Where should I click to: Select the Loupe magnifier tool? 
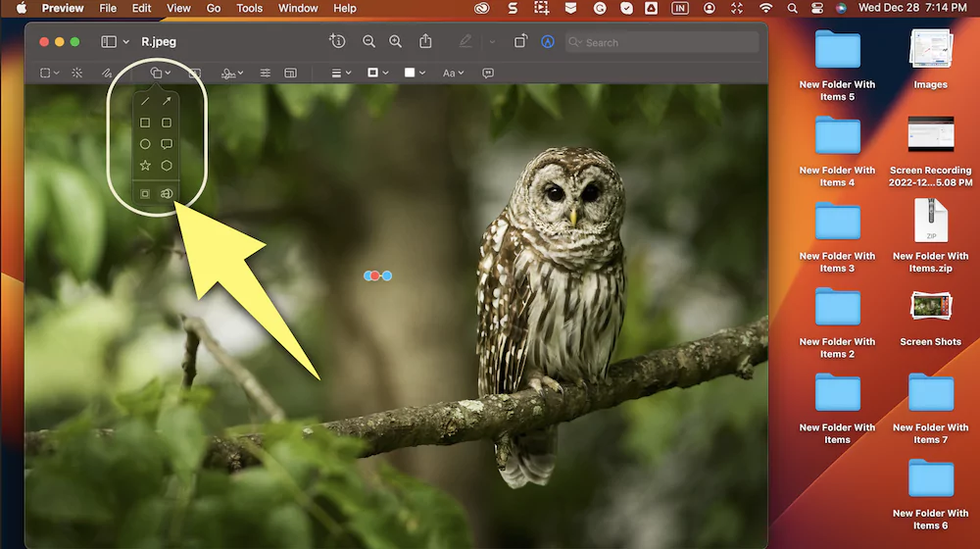pyautogui.click(x=167, y=194)
